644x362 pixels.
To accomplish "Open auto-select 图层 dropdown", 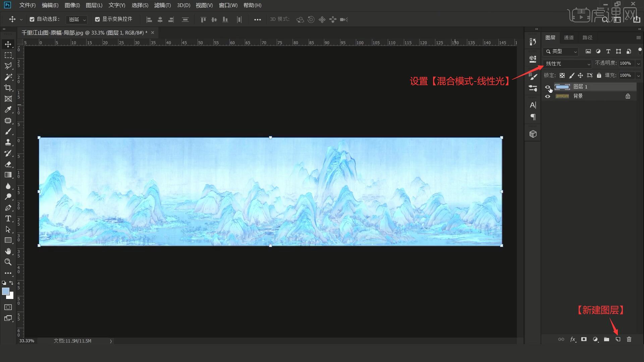I will pos(77,19).
